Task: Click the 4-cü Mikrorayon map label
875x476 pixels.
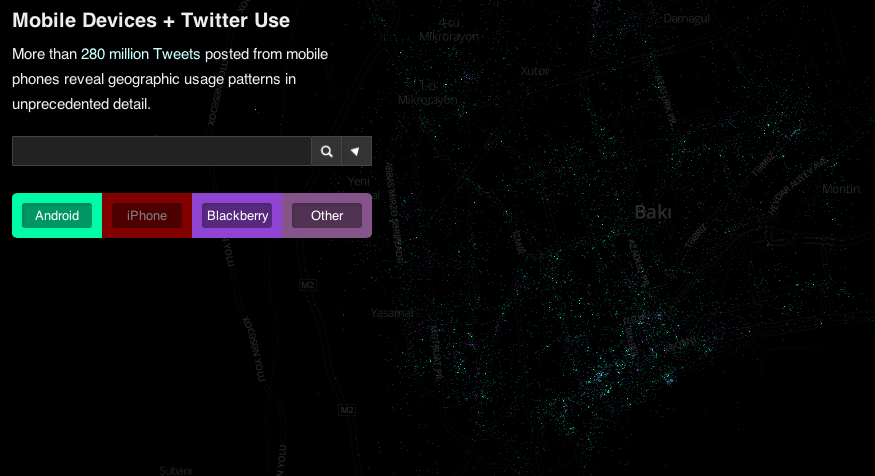Action: click(x=449, y=30)
